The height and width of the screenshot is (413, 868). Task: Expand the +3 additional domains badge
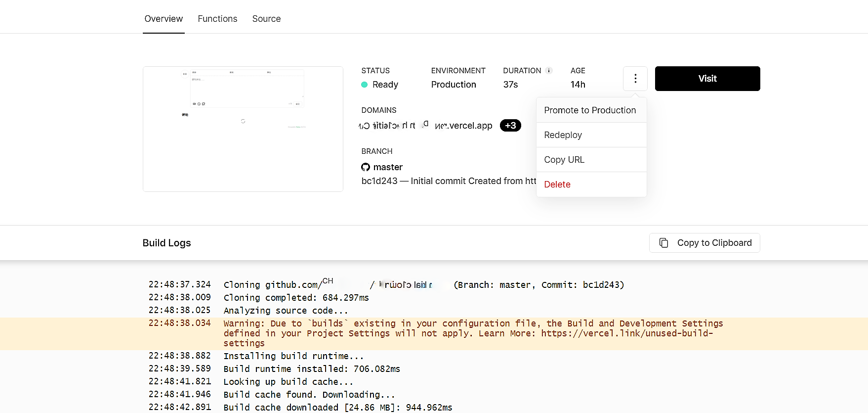click(x=510, y=126)
